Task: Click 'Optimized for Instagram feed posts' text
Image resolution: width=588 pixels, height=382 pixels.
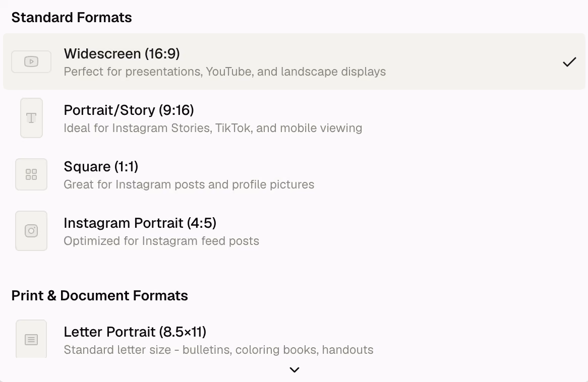Action: [161, 241]
